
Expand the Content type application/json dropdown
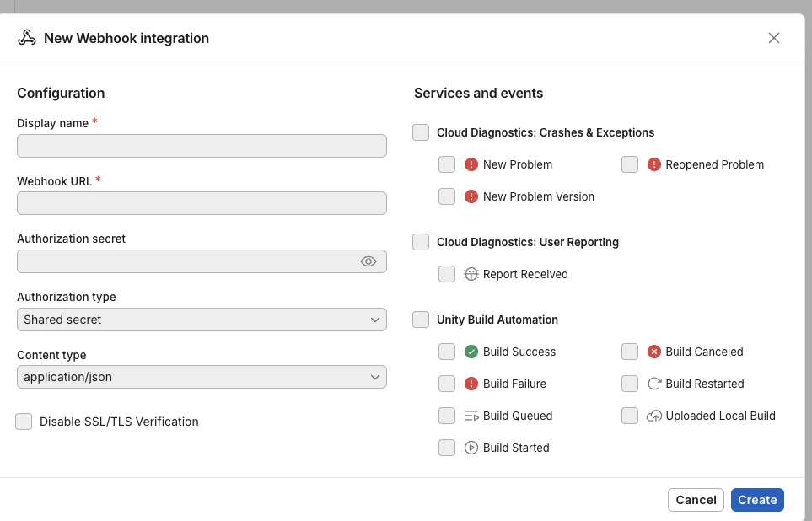coord(202,377)
